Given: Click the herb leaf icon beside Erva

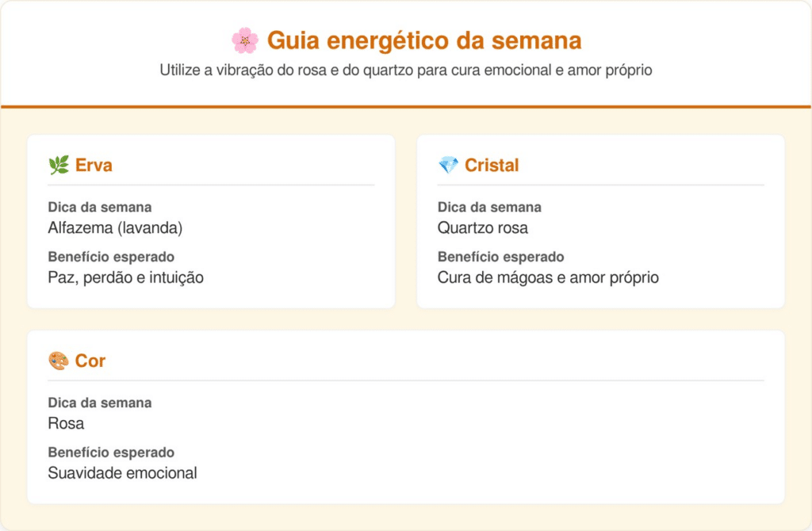Looking at the screenshot, I should coord(59,165).
